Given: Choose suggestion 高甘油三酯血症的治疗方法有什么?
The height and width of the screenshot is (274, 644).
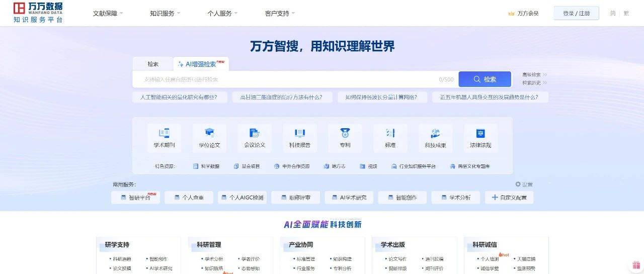Looking at the screenshot, I should click(282, 97).
